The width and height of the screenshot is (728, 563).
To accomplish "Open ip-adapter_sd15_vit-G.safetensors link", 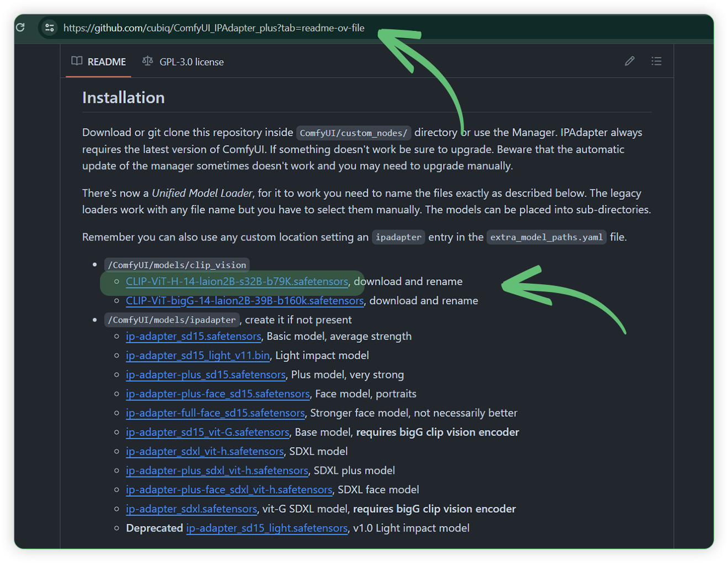I will point(208,432).
